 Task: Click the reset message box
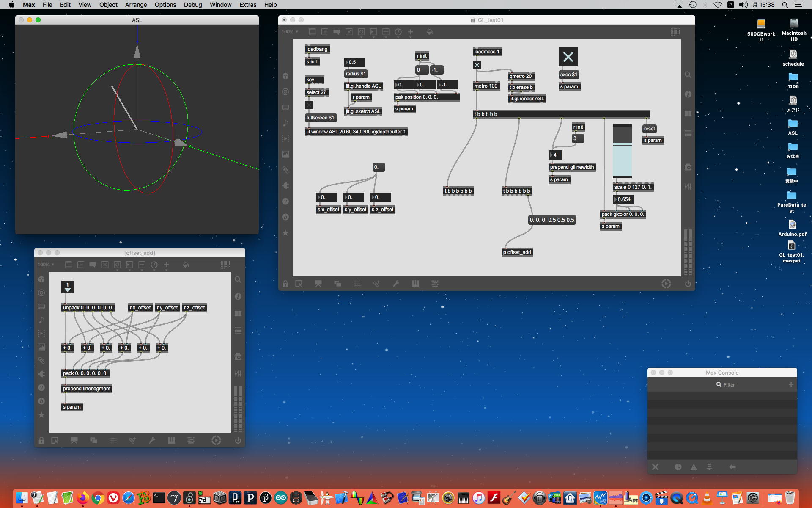(x=649, y=129)
